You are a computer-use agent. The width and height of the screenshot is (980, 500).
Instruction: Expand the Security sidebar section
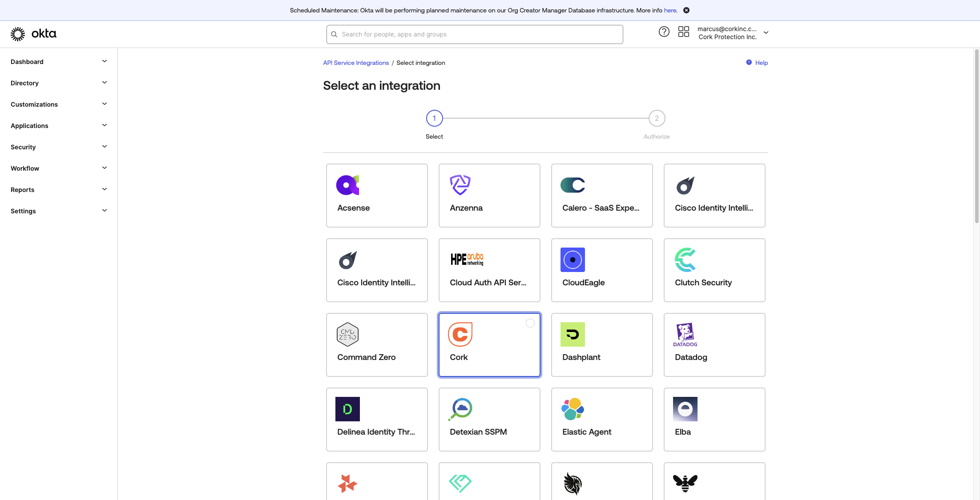click(59, 147)
